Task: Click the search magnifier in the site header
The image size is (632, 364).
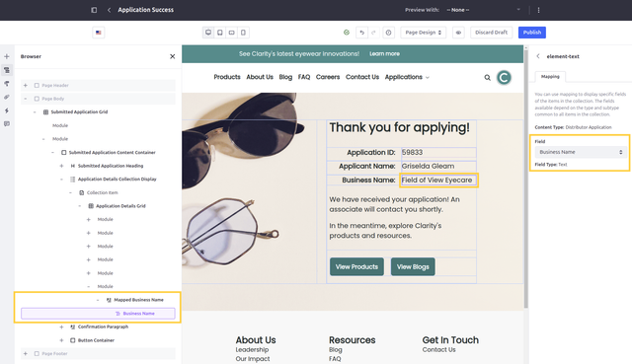Action: pyautogui.click(x=487, y=77)
